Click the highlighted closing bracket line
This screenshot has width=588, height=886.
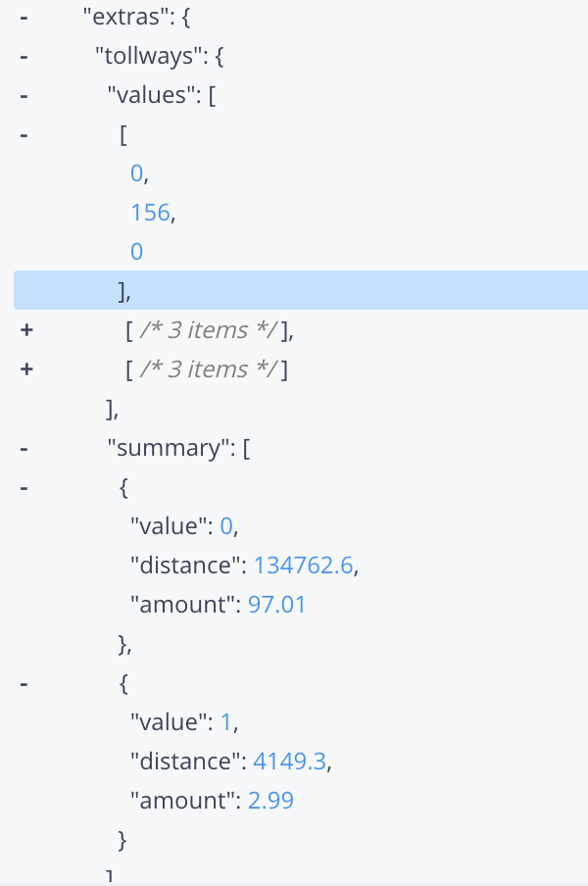coord(301,290)
